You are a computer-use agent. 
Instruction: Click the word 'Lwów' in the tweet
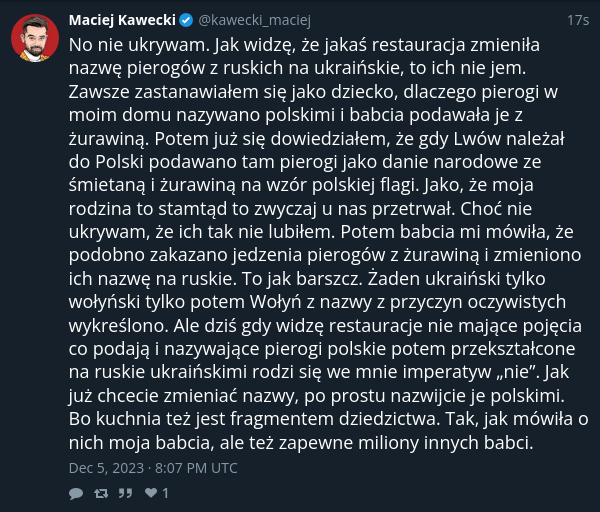pyautogui.click(x=477, y=139)
